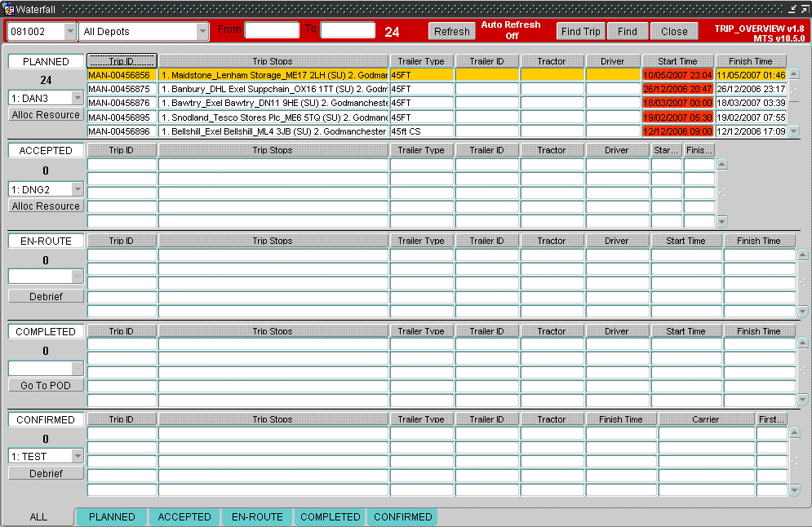Viewport: 812px width, 527px height.
Task: Expand the empty dropdown in EN-ROUTE section
Action: pyautogui.click(x=78, y=277)
